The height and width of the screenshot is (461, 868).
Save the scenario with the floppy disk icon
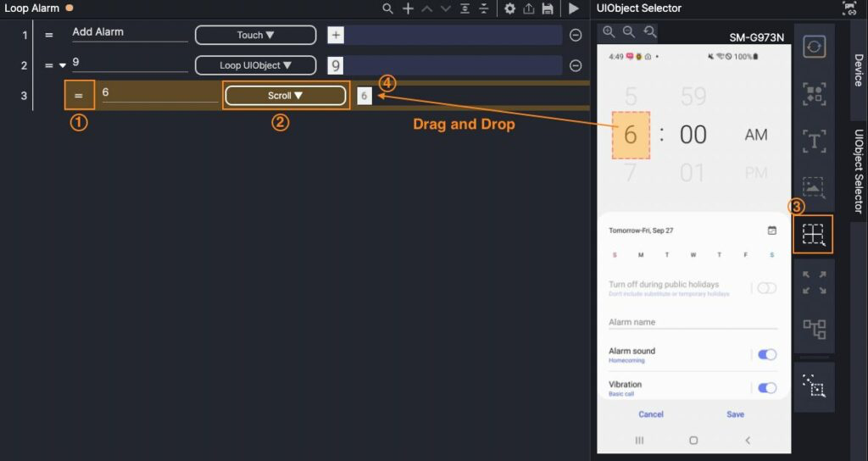click(548, 8)
